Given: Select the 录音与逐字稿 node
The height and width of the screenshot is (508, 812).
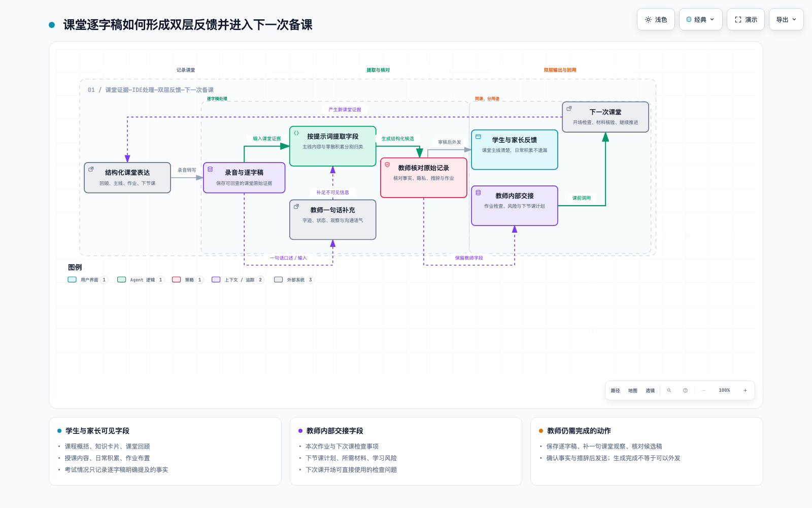Looking at the screenshot, I should click(244, 178).
